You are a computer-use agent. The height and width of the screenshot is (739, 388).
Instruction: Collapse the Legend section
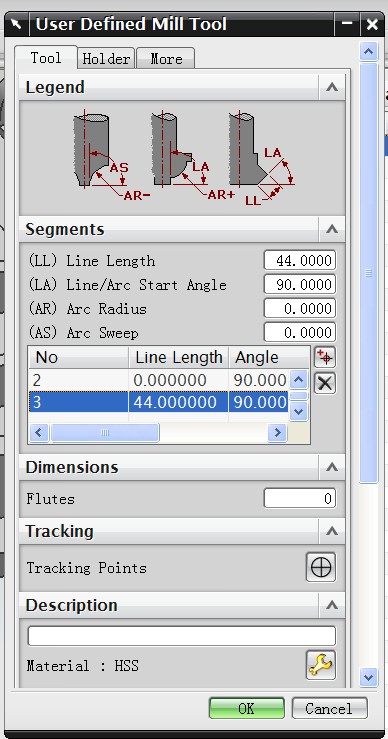pos(332,87)
